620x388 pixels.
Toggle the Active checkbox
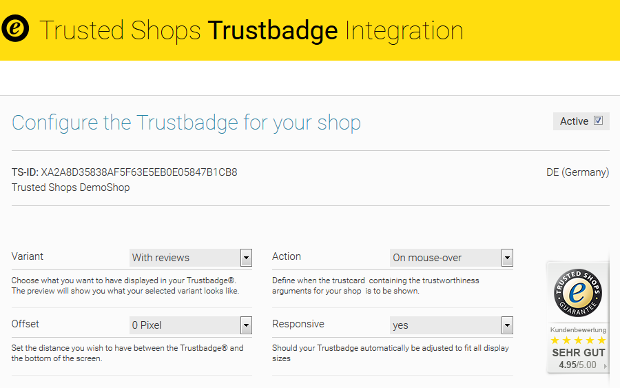pyautogui.click(x=599, y=121)
